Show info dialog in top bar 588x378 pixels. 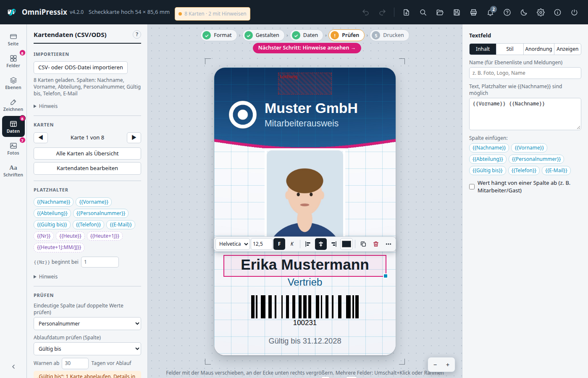[x=557, y=13]
